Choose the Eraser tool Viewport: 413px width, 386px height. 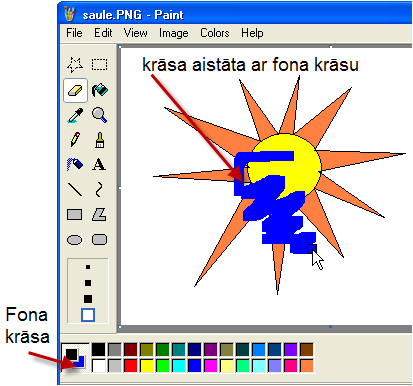click(75, 90)
